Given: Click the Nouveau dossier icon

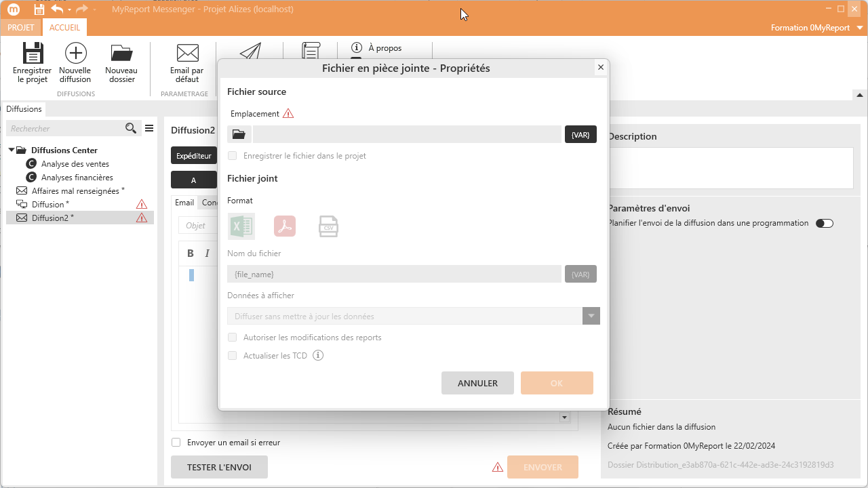Looking at the screenshot, I should tap(121, 54).
